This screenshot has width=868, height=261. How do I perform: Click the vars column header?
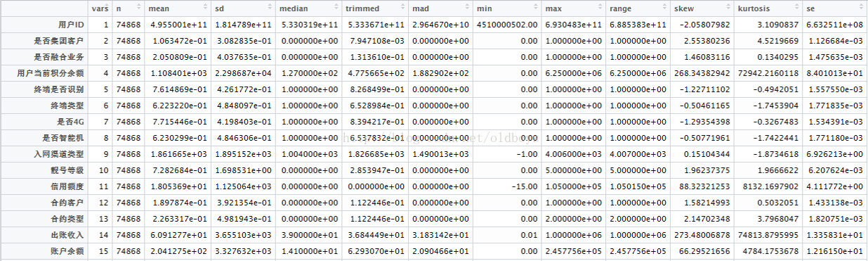[x=100, y=8]
